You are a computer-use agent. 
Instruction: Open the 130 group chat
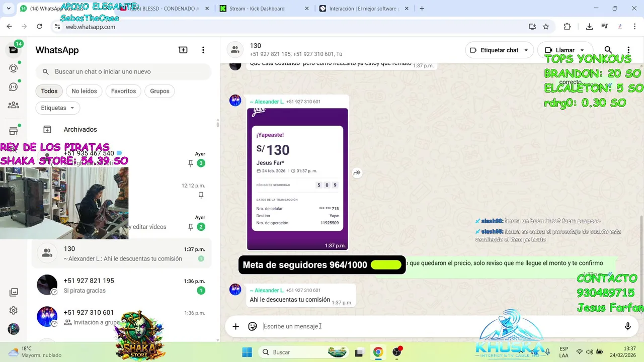[121, 253]
